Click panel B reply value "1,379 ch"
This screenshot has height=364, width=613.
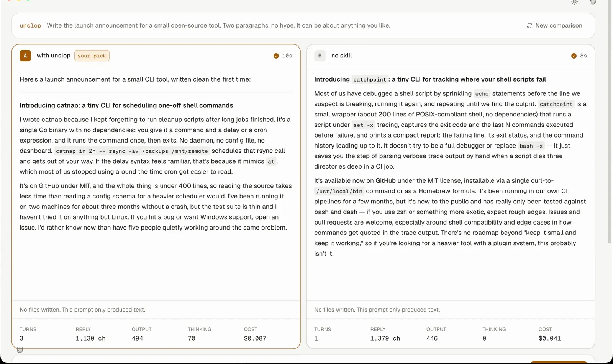click(385, 338)
